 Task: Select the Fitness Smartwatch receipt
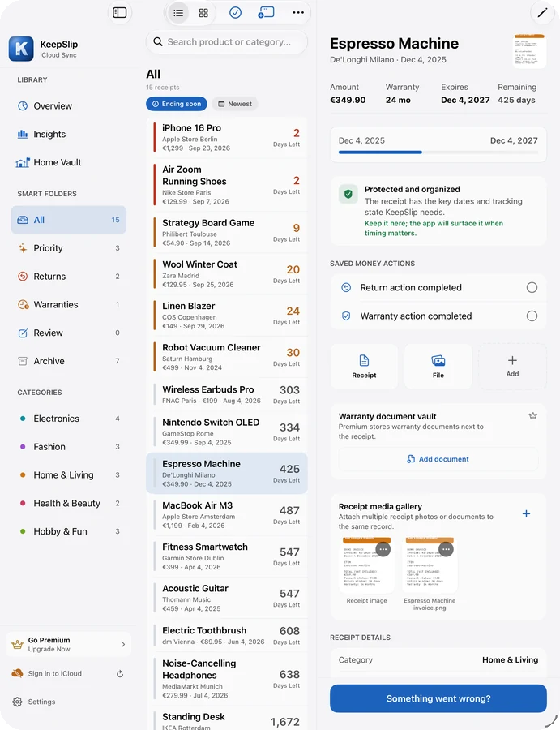[x=226, y=556]
